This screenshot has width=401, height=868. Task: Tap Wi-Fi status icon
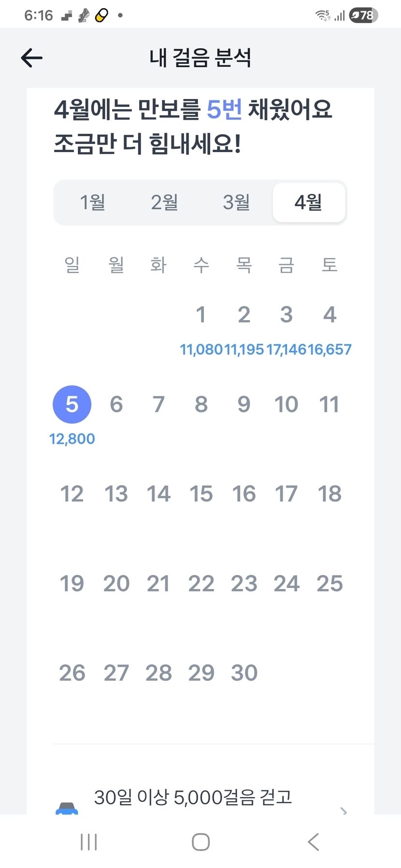[323, 15]
